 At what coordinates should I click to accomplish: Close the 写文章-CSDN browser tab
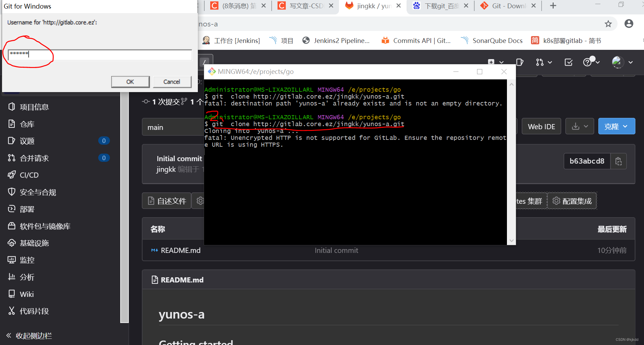[331, 5]
